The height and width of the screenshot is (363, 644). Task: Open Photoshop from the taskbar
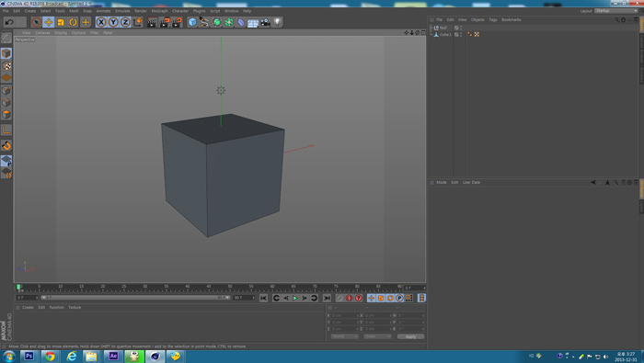pyautogui.click(x=29, y=356)
